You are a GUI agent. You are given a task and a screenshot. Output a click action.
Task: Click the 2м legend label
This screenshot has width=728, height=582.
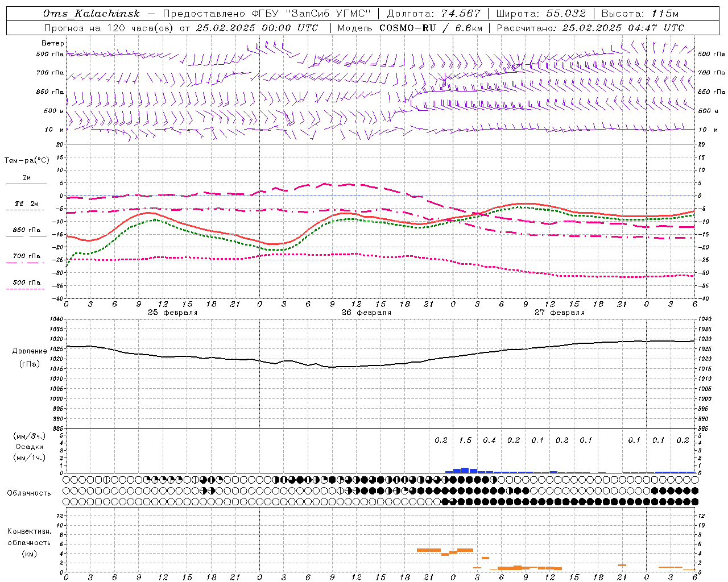point(27,178)
